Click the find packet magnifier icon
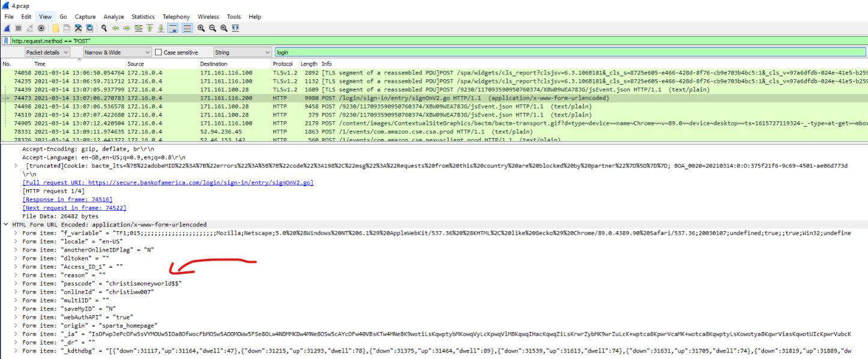Screen dimensions: 868x359 coord(104,28)
